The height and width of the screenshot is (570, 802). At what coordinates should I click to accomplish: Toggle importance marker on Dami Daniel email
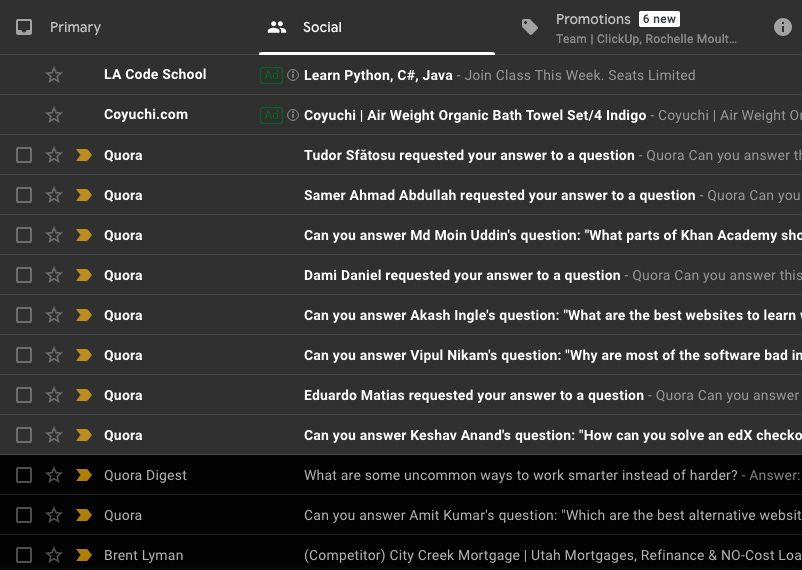(x=83, y=275)
